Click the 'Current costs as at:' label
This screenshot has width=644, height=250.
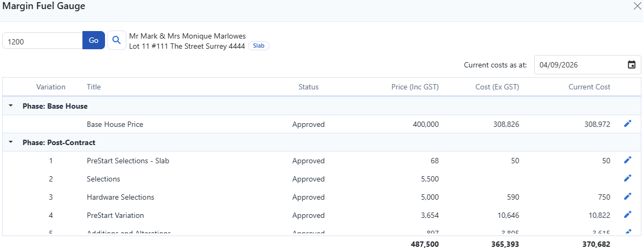click(x=496, y=65)
